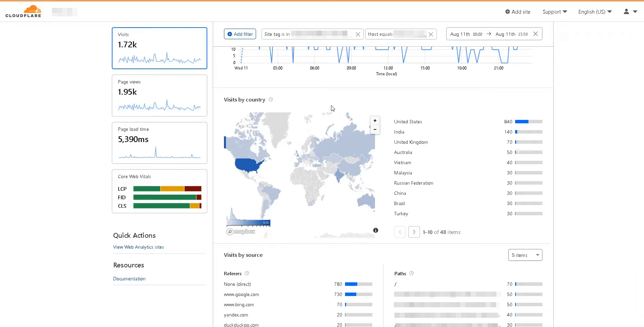The width and height of the screenshot is (644, 327).
Task: Open View Web Analytics sites link
Action: pyautogui.click(x=138, y=247)
